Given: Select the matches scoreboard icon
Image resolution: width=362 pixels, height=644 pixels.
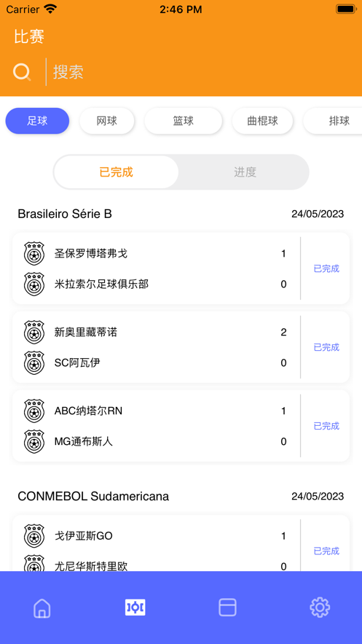Looking at the screenshot, I should click(x=135, y=608).
